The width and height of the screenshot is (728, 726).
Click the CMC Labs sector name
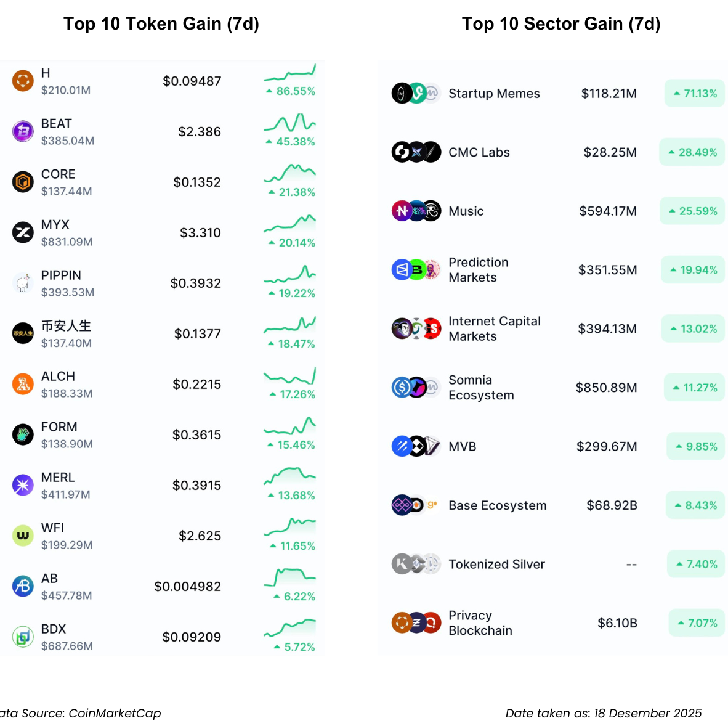click(x=479, y=152)
